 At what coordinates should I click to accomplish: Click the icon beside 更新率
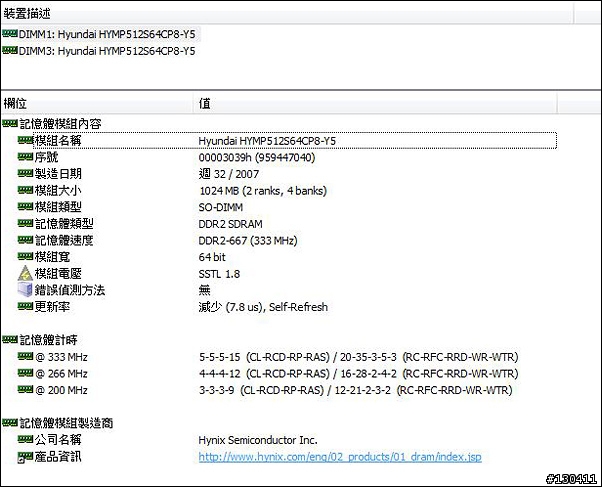(x=25, y=306)
